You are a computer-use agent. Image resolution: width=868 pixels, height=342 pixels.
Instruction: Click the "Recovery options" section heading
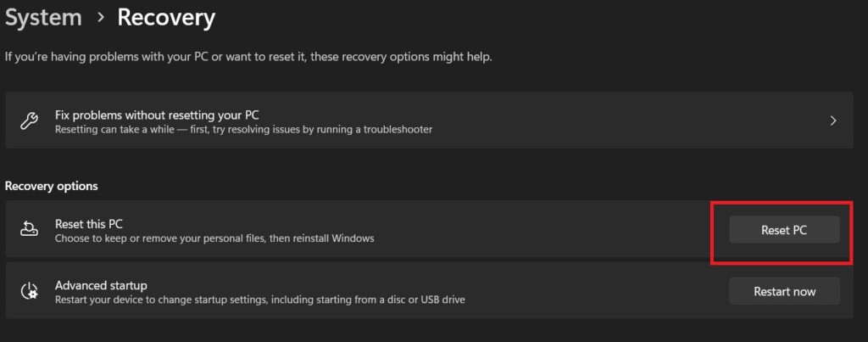pyautogui.click(x=51, y=186)
